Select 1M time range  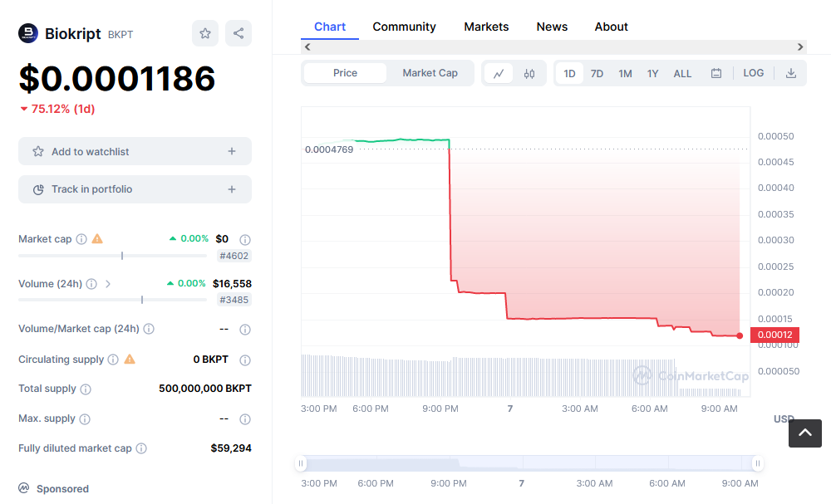point(625,74)
